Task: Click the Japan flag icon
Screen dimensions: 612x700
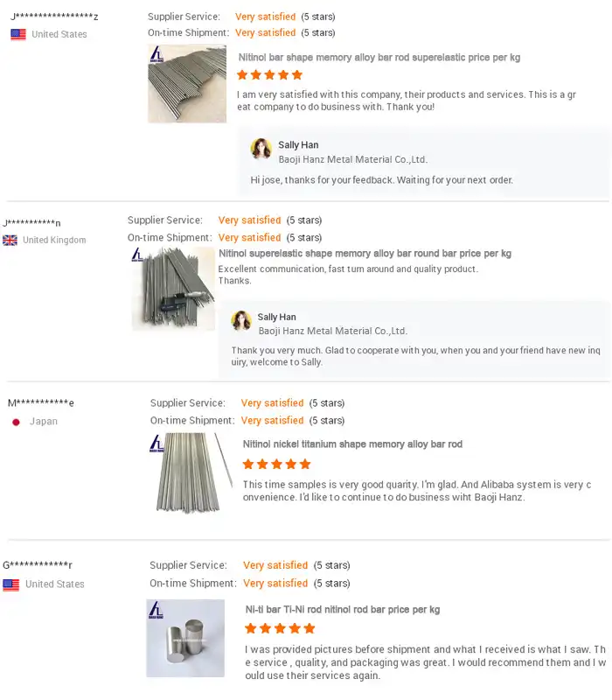Action: (x=16, y=422)
